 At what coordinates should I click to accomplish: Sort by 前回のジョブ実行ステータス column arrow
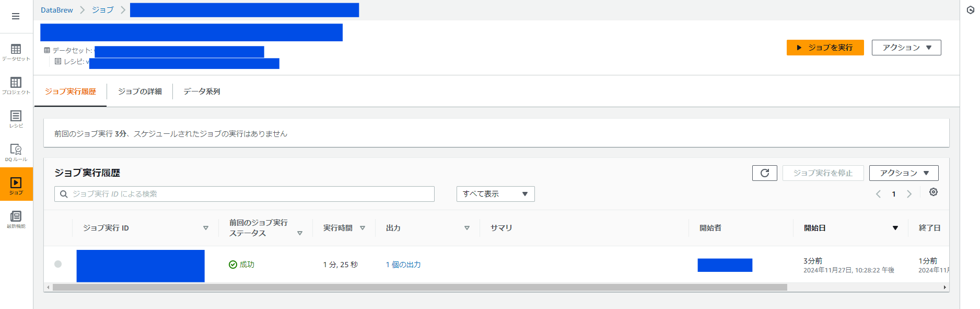(300, 233)
